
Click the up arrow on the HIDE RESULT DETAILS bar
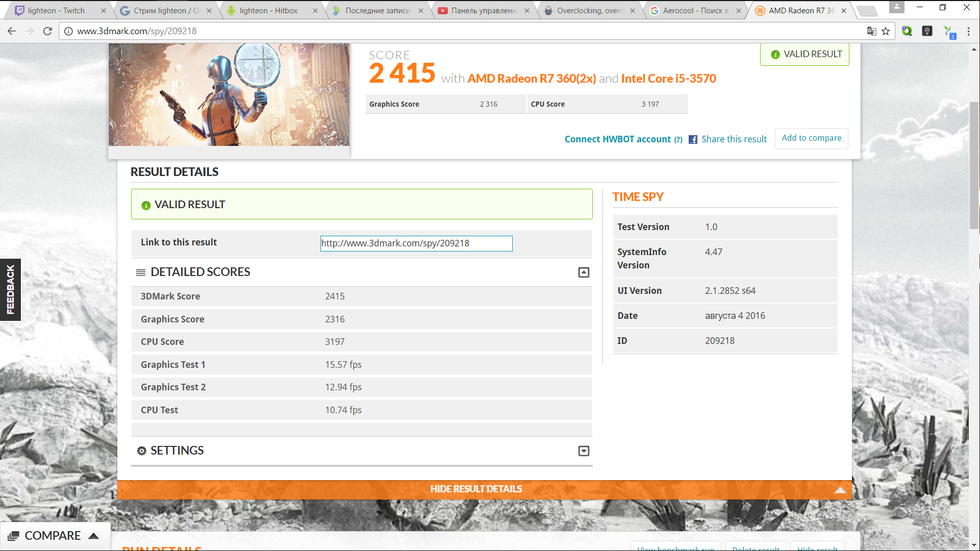pos(840,490)
